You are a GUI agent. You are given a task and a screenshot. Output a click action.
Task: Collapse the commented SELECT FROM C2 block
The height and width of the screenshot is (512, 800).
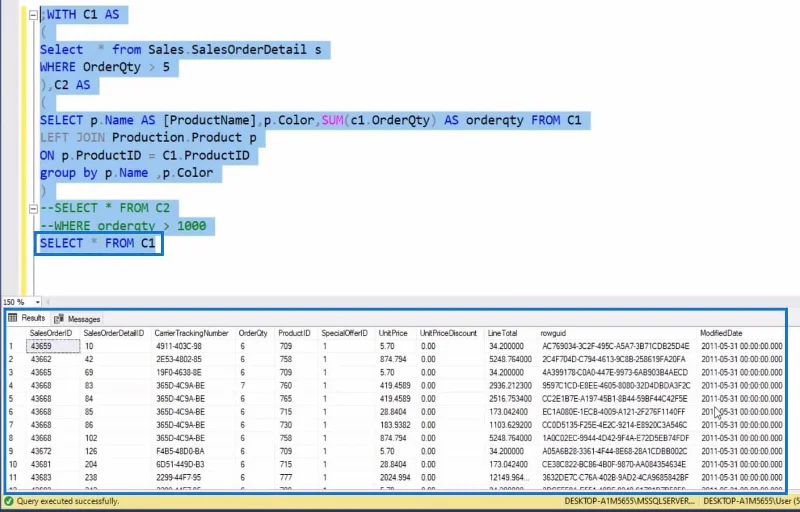point(33,209)
